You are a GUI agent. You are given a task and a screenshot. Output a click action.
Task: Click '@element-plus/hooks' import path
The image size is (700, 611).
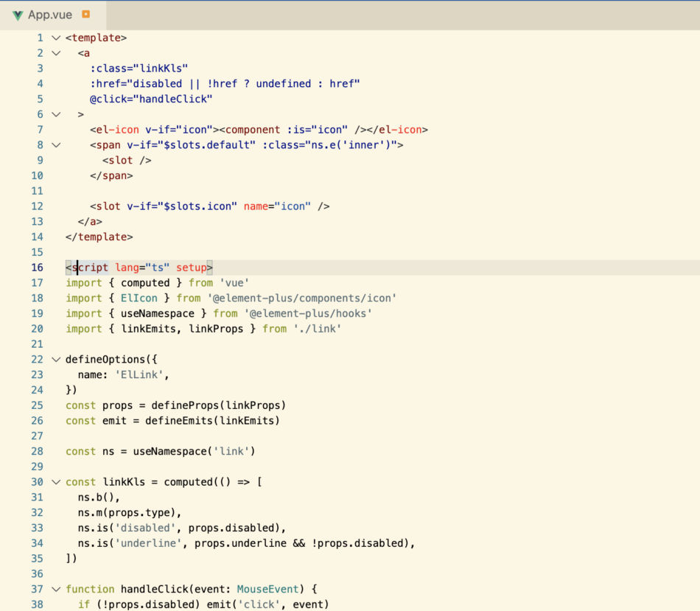308,313
